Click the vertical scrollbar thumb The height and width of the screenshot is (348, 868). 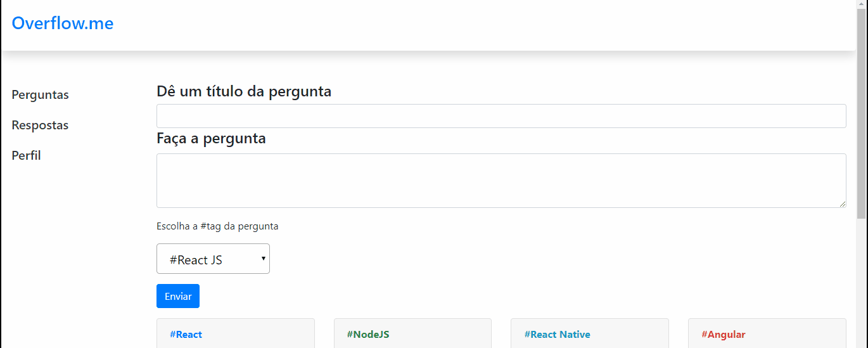(x=862, y=114)
